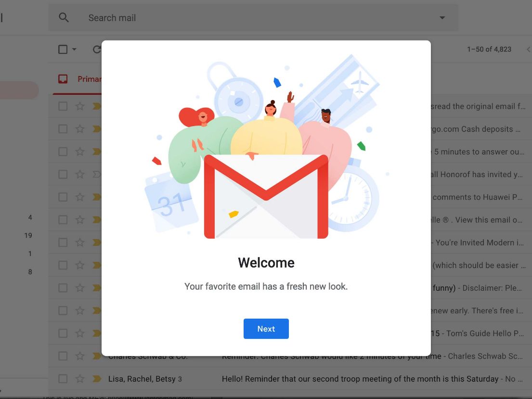
Task: Star the Lisa, Rachel, Betsy email
Action: 80,379
